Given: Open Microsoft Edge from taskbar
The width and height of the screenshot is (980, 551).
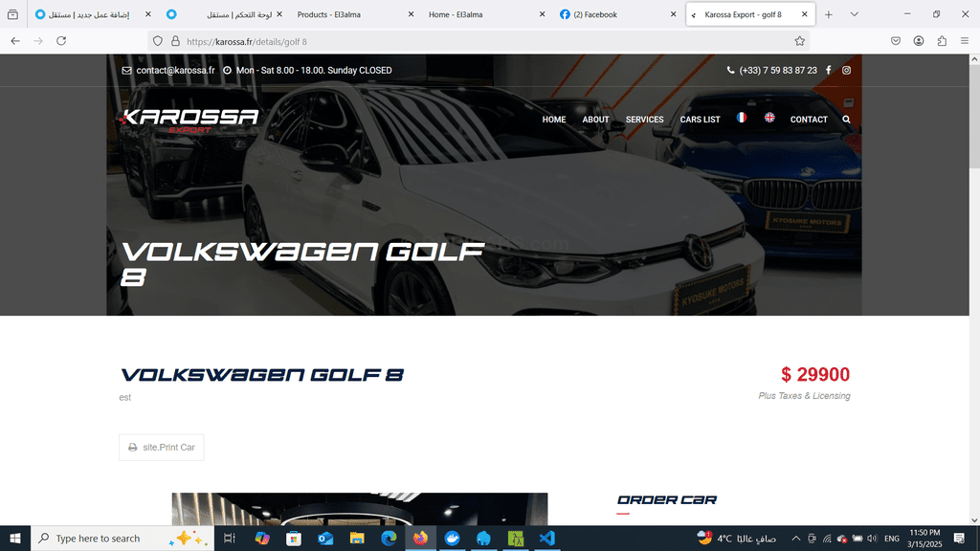Looking at the screenshot, I should [389, 538].
